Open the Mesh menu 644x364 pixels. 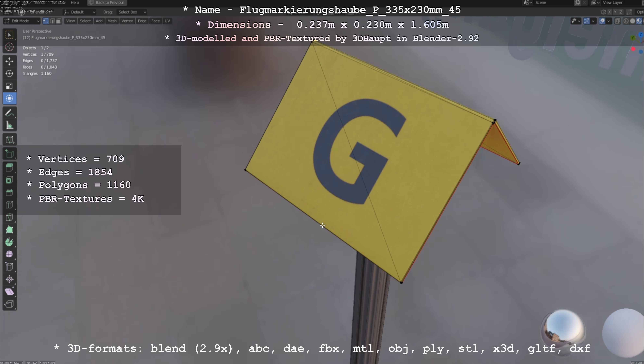pos(112,21)
